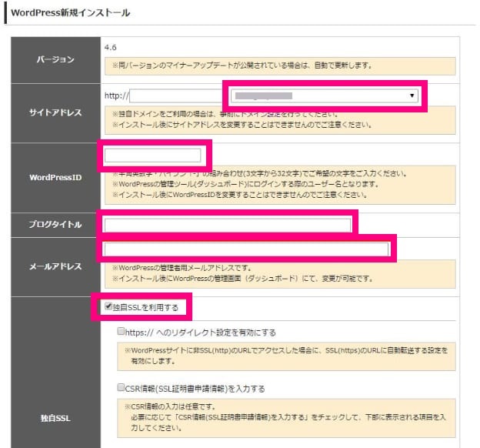Focus the WordPressID input field
This screenshot has width=480, height=448.
coord(153,155)
